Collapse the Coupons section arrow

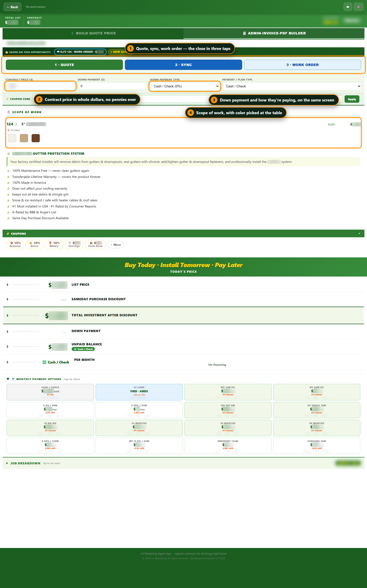click(x=359, y=233)
